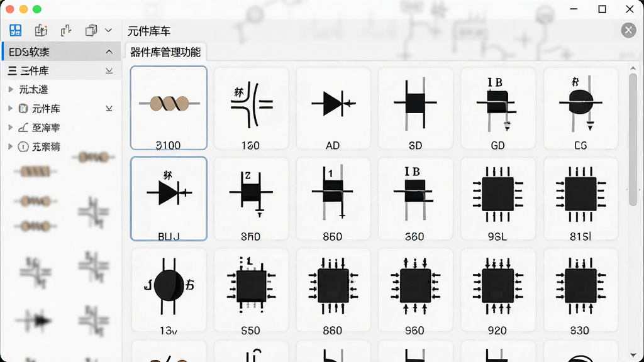
Task: Click the copy pages toolbar icon
Action: (x=91, y=30)
